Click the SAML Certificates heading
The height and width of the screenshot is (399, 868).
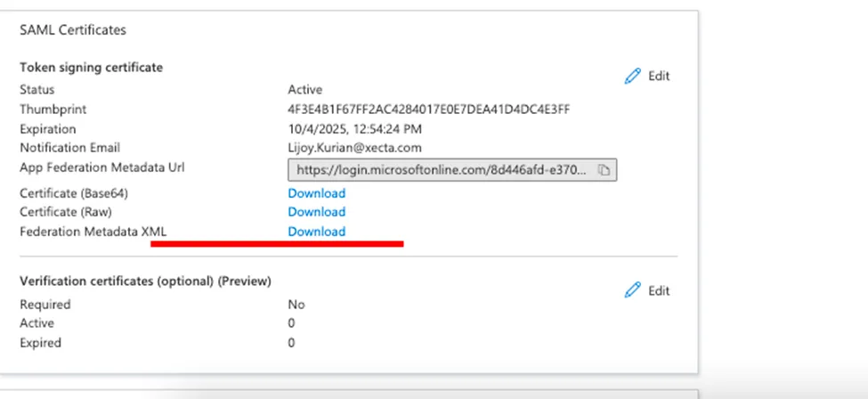[x=73, y=30]
